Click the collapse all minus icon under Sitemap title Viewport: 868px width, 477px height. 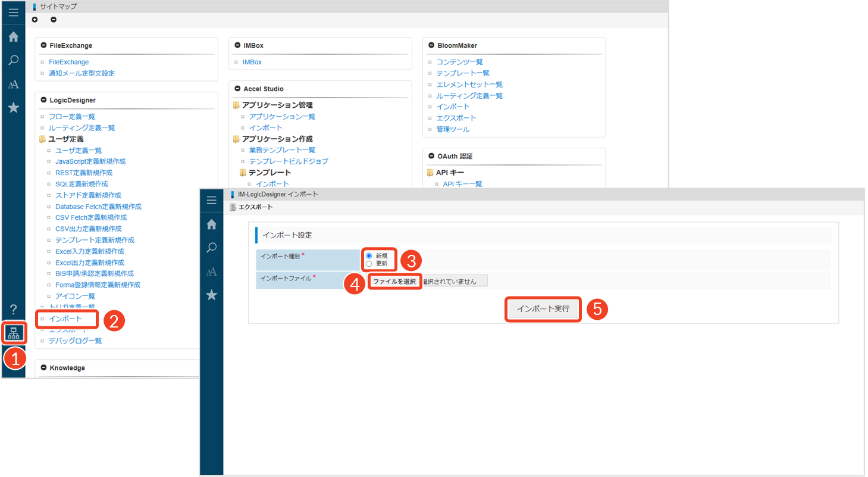click(x=54, y=20)
